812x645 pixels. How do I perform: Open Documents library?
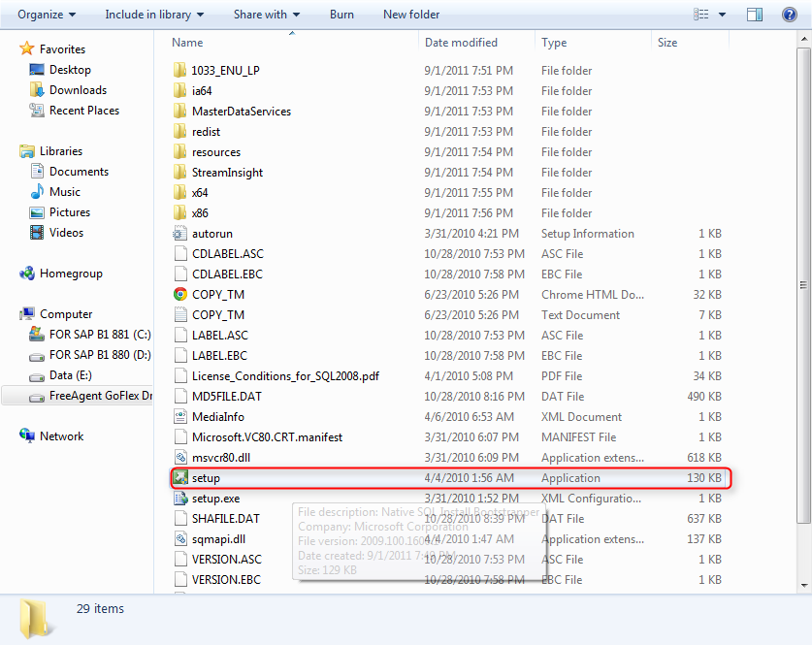click(x=79, y=172)
